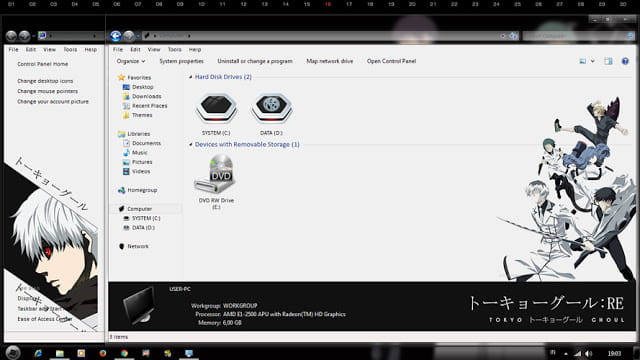Click the Help question mark icon

tap(625, 61)
